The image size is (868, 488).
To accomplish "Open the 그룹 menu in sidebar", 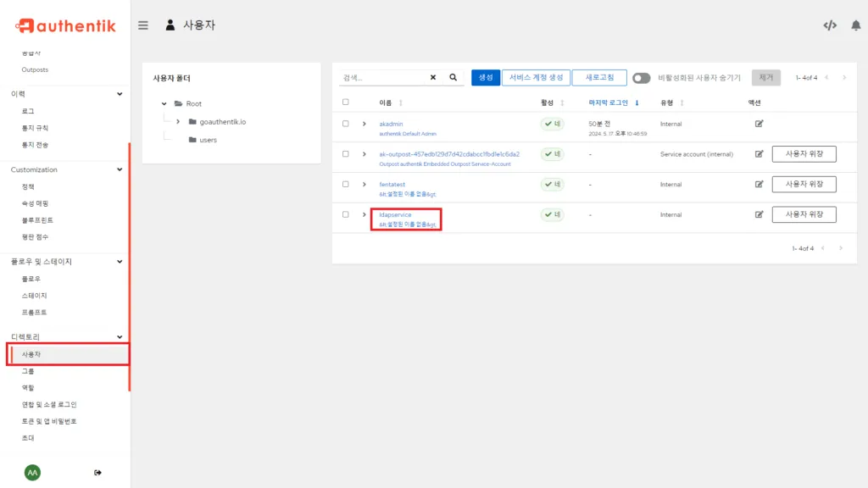I will coord(28,371).
